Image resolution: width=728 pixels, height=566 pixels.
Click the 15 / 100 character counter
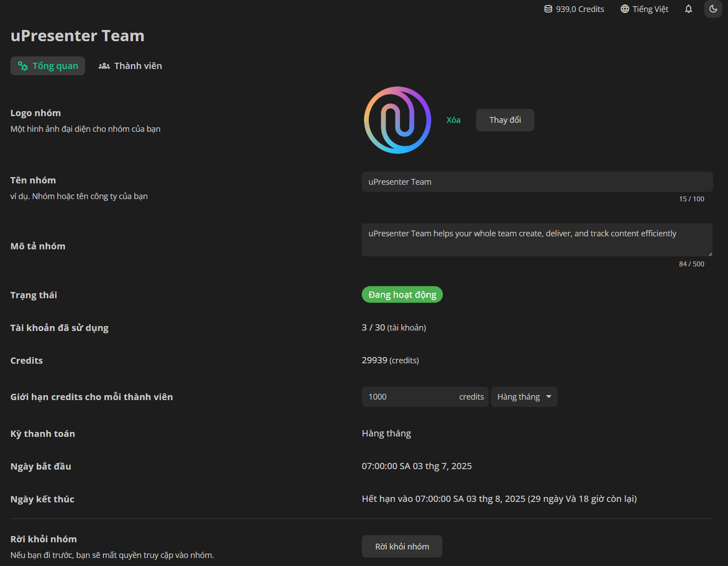point(692,199)
